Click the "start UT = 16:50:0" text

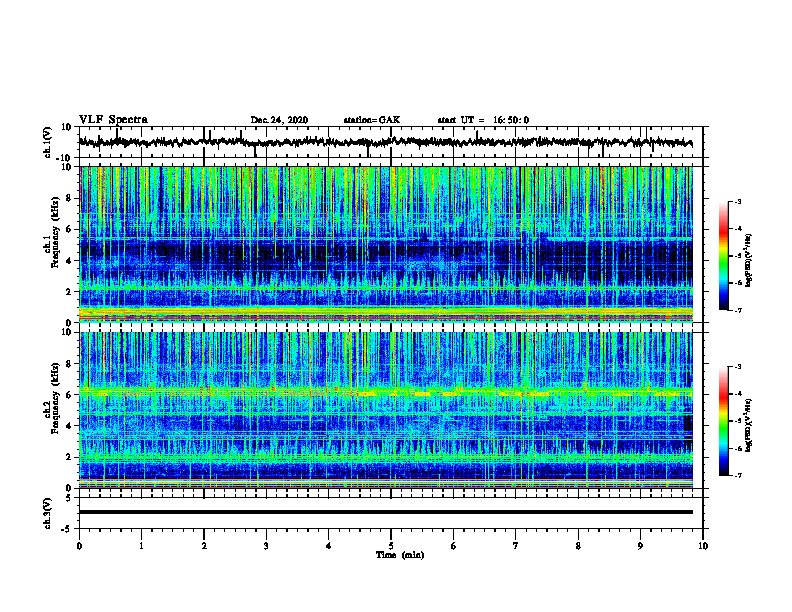(x=483, y=120)
